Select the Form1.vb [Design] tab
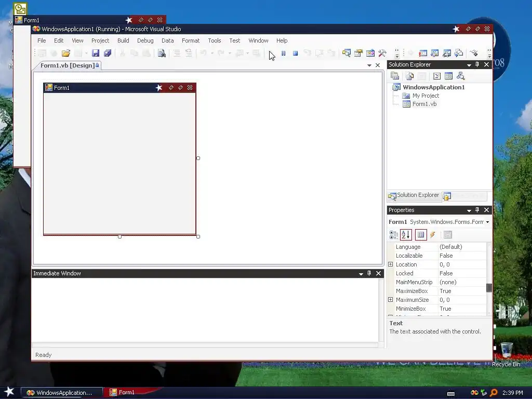This screenshot has height=399, width=532. coord(69,65)
